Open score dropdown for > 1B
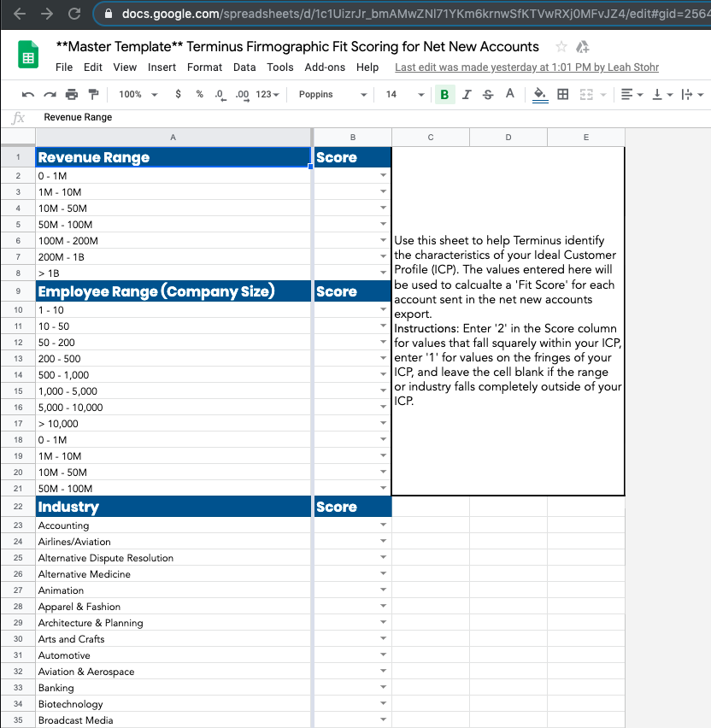 coord(383,273)
